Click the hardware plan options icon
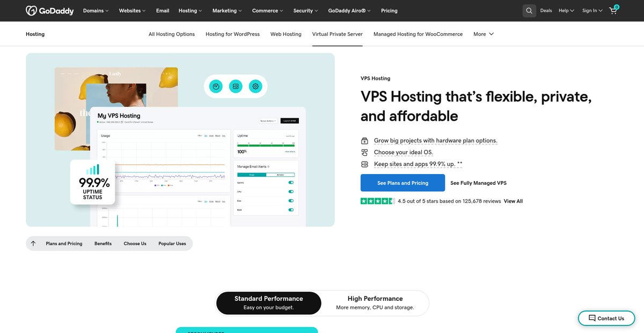This screenshot has width=644, height=333. pyautogui.click(x=365, y=141)
